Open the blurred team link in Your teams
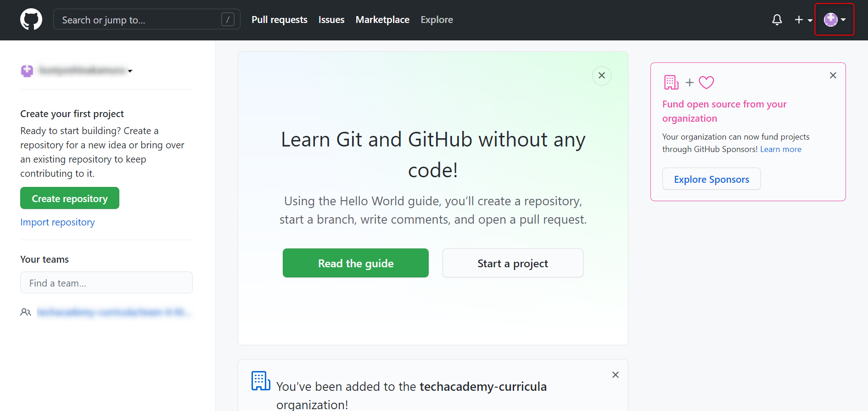 pos(114,312)
